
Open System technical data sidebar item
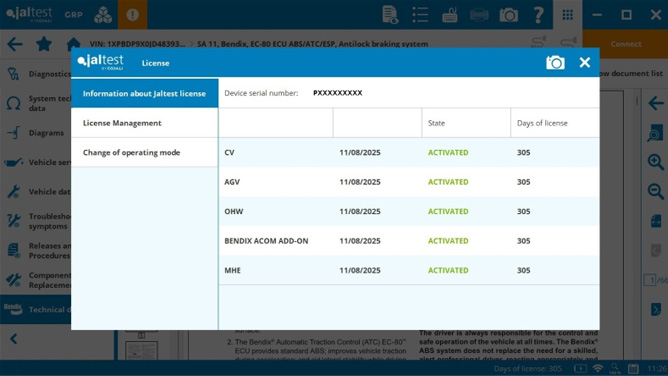pos(36,103)
